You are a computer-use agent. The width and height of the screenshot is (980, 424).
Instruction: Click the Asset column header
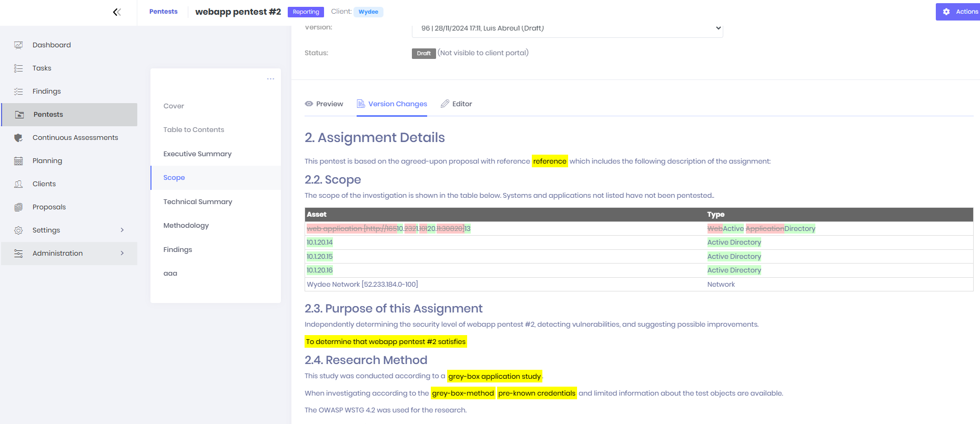click(317, 215)
